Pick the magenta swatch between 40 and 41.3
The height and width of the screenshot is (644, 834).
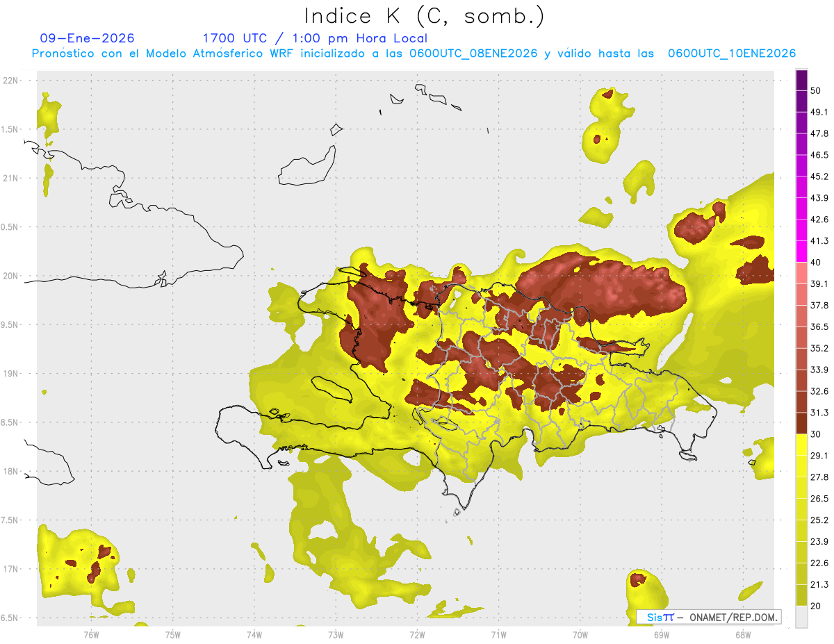point(801,251)
